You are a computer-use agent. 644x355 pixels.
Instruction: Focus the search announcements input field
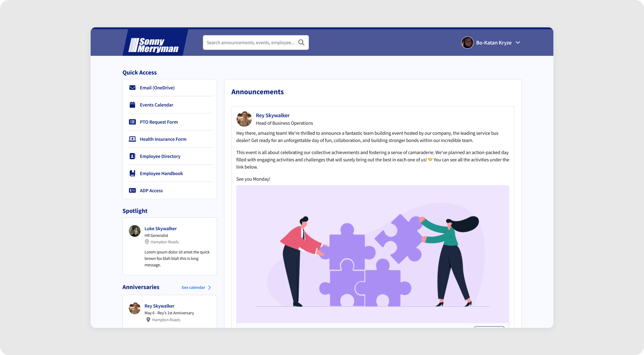(250, 42)
